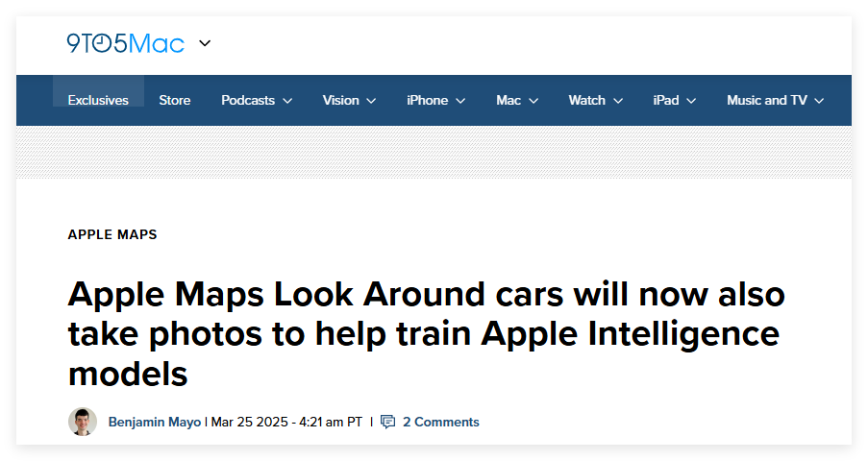This screenshot has width=868, height=461.
Task: Open the site switcher chevron beside logo
Action: click(x=205, y=43)
